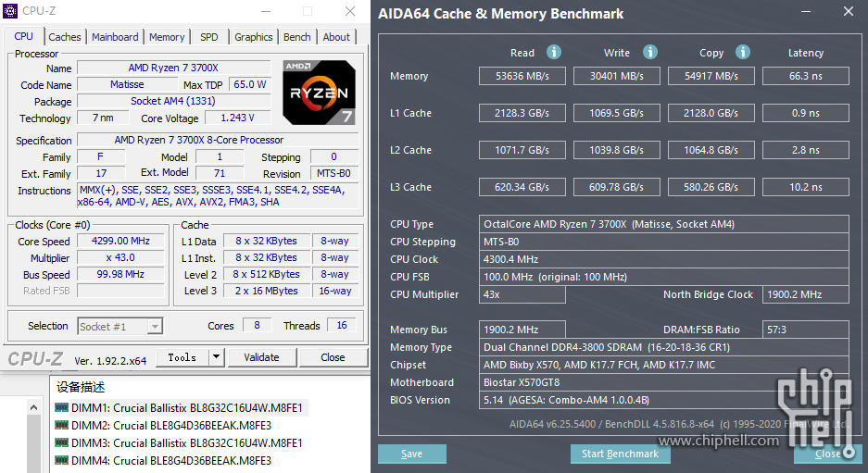This screenshot has width=868, height=473.
Task: Click the L1 Cache Read value 2128.3 GB/s
Action: click(x=522, y=113)
